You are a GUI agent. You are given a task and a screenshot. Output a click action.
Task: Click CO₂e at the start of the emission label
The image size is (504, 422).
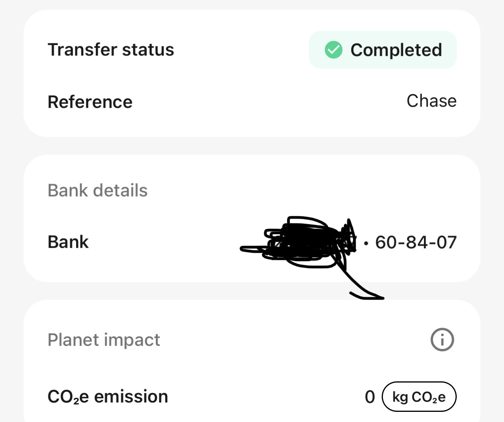pos(68,397)
